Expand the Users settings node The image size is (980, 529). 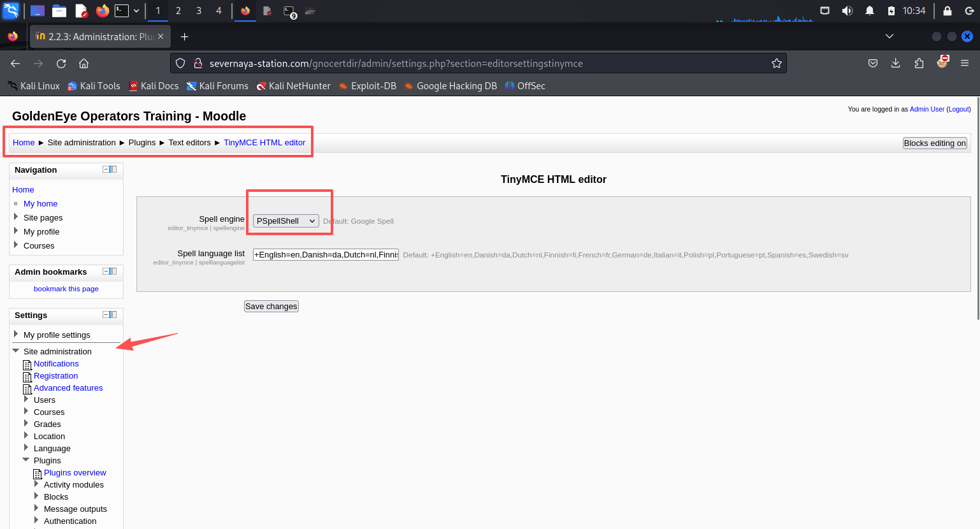(26, 400)
